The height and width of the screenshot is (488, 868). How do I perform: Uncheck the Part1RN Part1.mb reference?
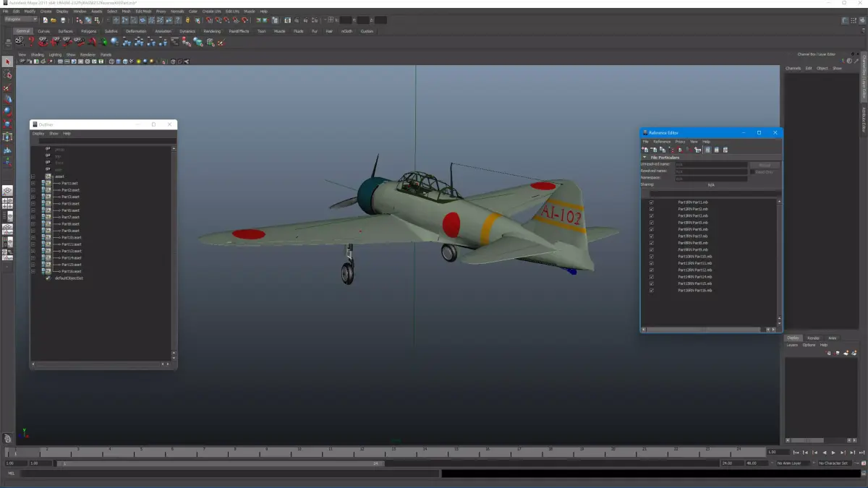(x=651, y=202)
